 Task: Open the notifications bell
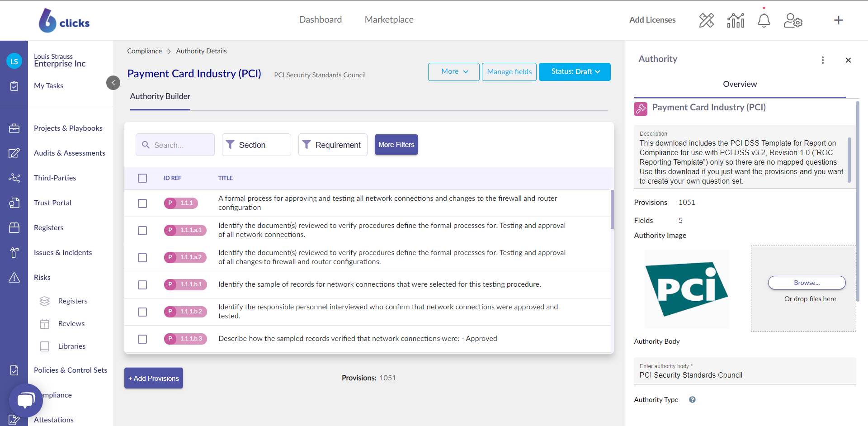point(764,20)
